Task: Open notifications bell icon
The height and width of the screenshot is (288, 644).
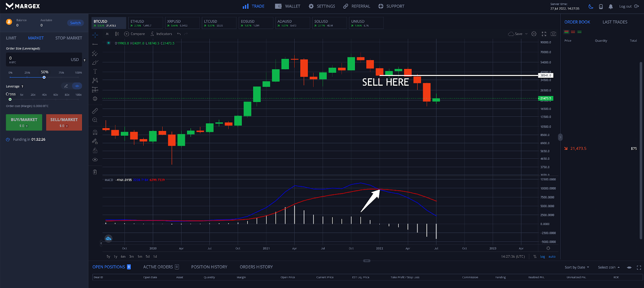Action: [x=611, y=6]
